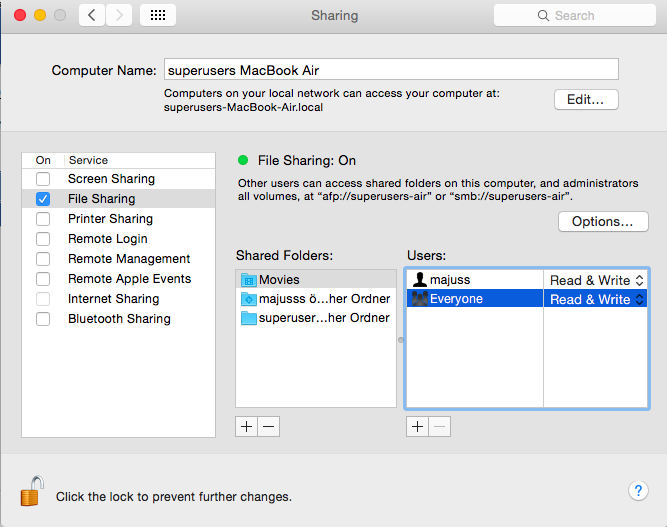Click Edit… next to the local hostname
Viewport: 667px width, 527px height.
pyautogui.click(x=586, y=100)
